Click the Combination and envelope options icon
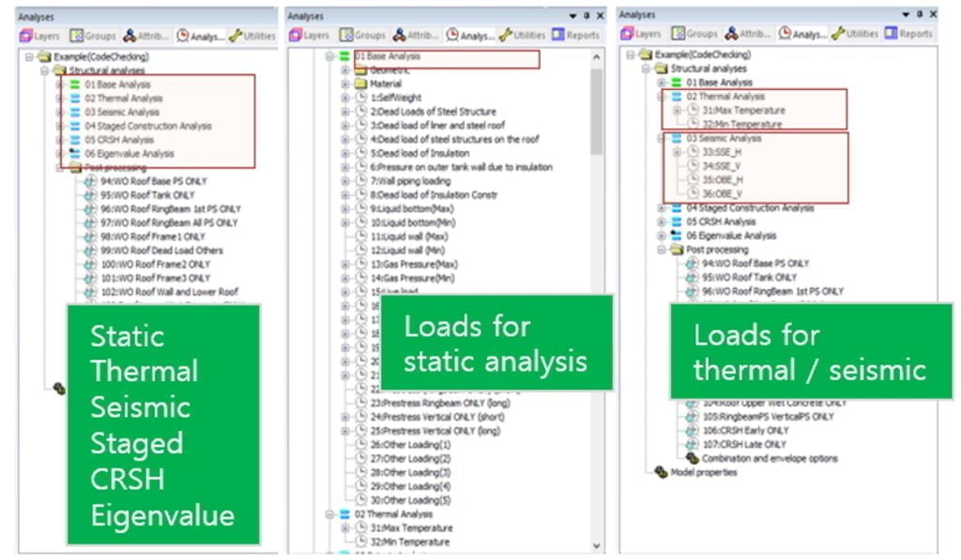Image resolution: width=961 pixels, height=560 pixels. coord(693,459)
